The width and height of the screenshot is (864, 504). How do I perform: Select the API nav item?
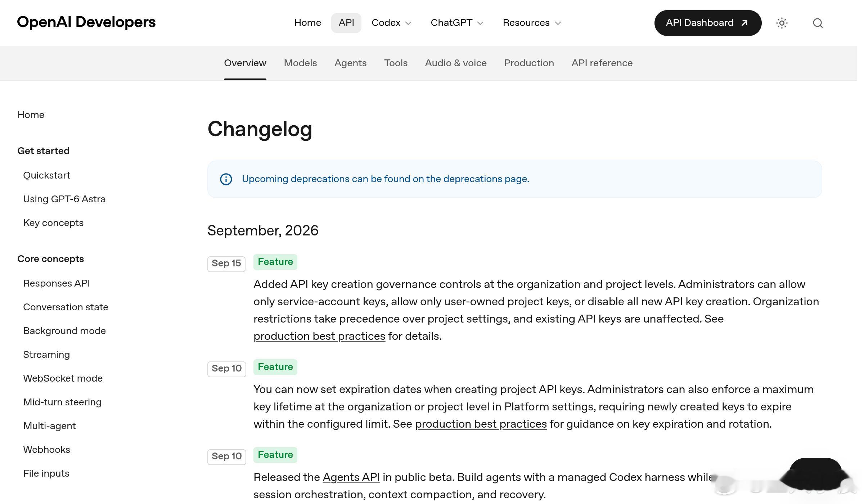click(346, 23)
